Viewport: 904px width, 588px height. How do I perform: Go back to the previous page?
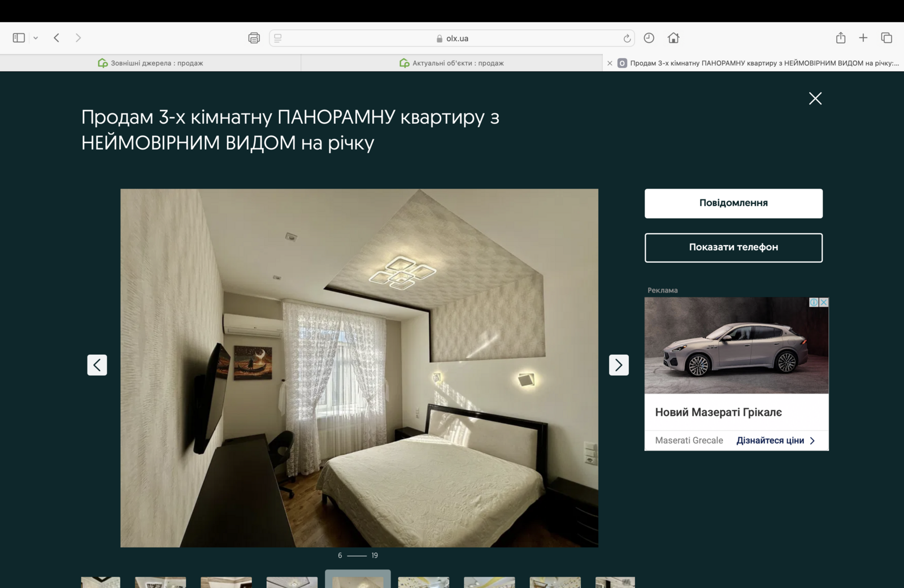tap(56, 38)
